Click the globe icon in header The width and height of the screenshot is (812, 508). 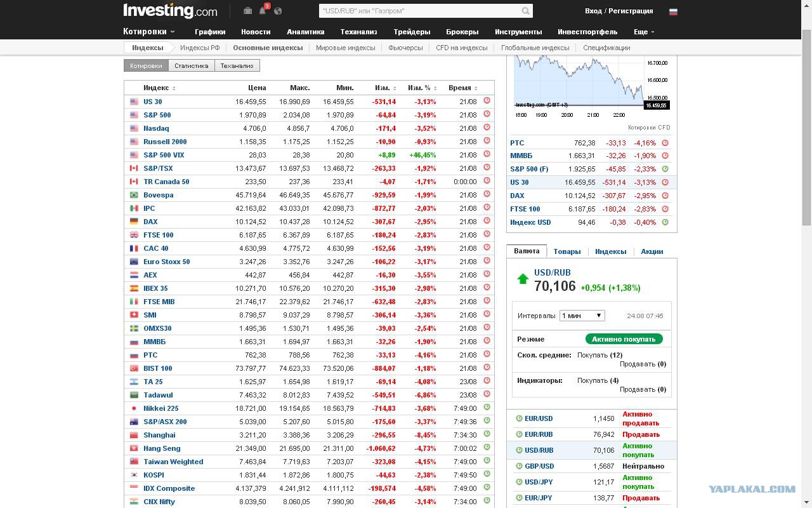(x=278, y=10)
